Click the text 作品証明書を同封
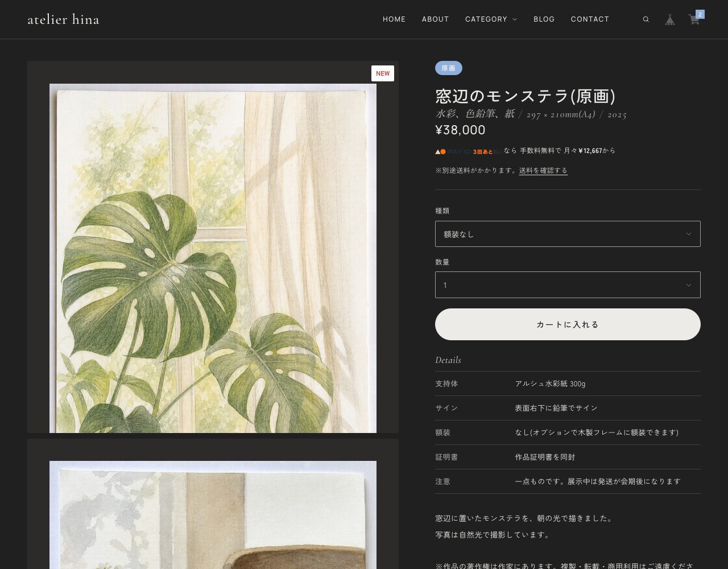The height and width of the screenshot is (569, 728). tap(545, 457)
